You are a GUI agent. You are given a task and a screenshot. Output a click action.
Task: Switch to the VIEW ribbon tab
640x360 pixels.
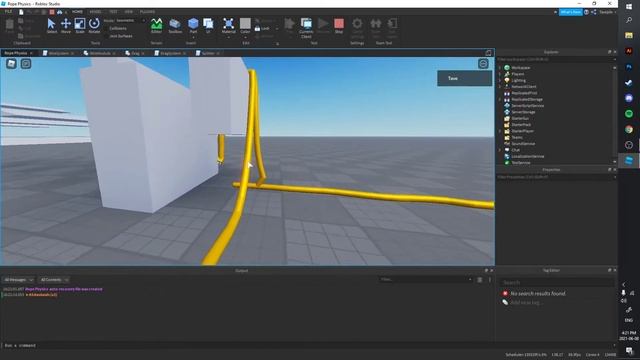coord(129,12)
